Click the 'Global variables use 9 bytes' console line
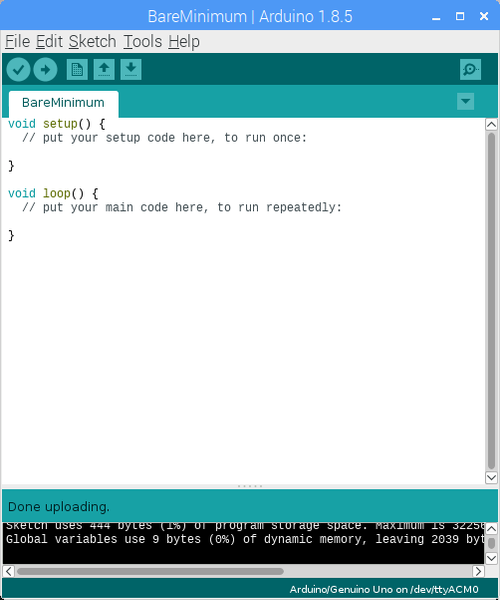This screenshot has height=600, width=500. [245, 539]
